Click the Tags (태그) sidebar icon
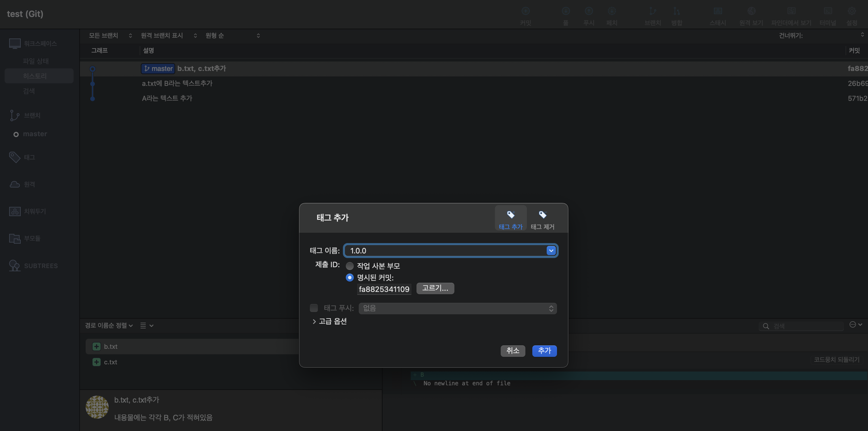868x431 pixels. (x=14, y=157)
